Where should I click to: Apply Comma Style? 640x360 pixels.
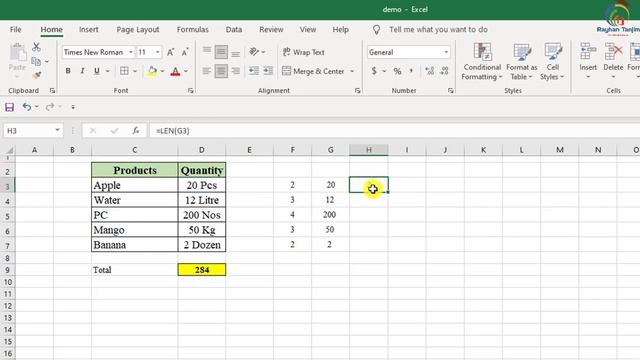click(411, 71)
